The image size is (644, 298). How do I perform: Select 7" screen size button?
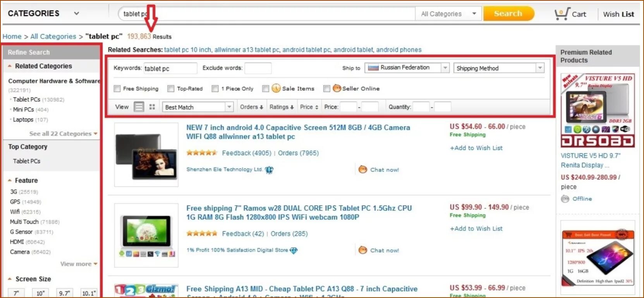16,293
